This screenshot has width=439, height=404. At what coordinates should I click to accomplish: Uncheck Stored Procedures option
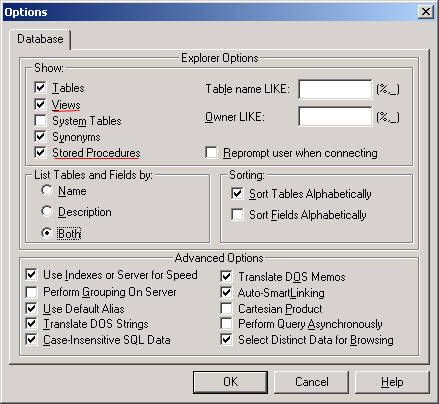(40, 152)
